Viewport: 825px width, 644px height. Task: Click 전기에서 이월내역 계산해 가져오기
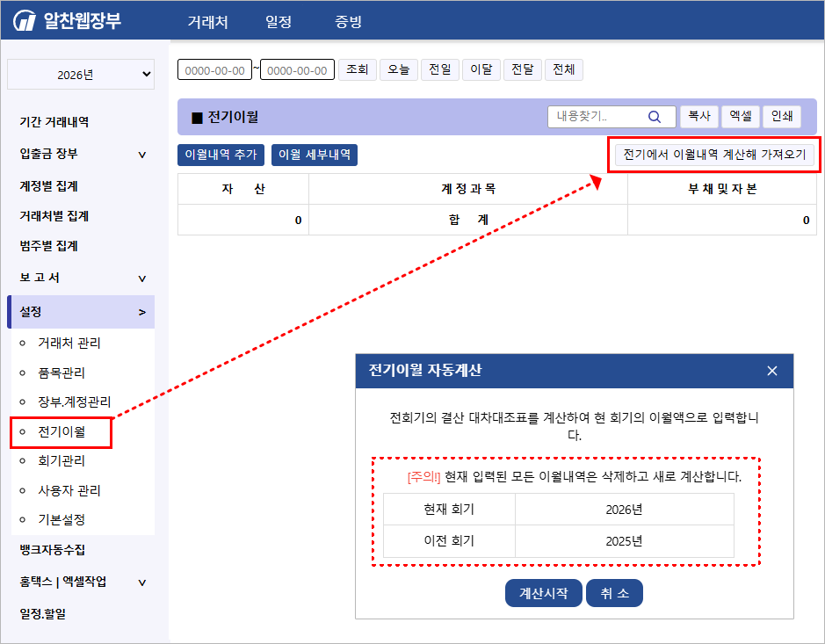pos(714,155)
